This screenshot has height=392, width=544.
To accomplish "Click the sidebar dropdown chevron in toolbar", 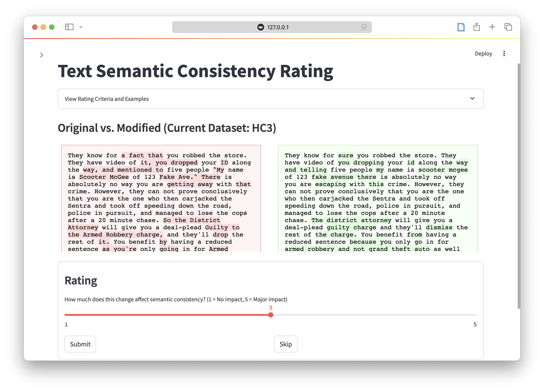I will pos(81,27).
